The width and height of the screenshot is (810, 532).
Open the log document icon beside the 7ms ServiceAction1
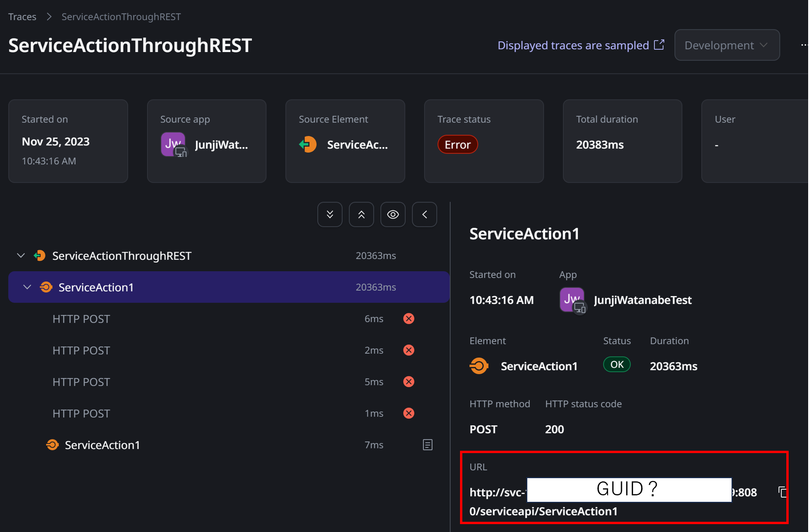tap(428, 445)
